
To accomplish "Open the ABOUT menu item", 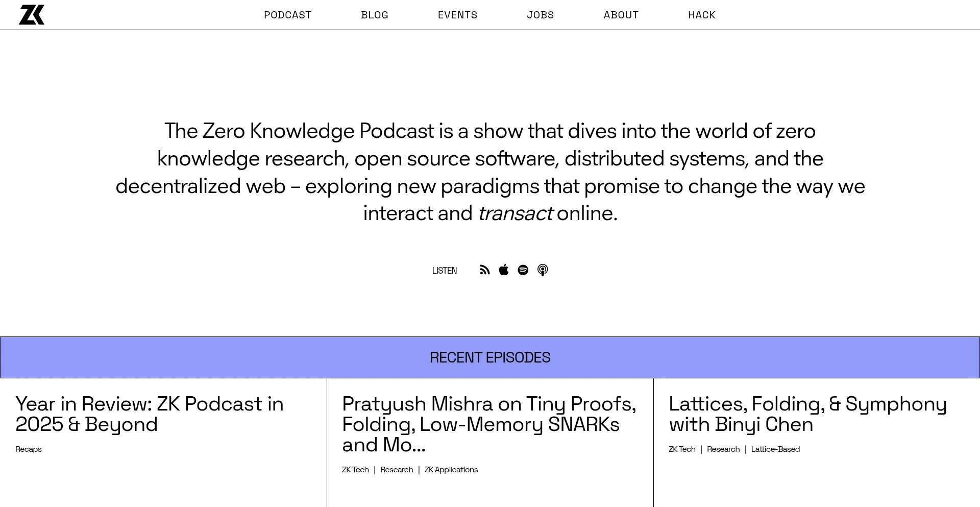I will pos(621,15).
